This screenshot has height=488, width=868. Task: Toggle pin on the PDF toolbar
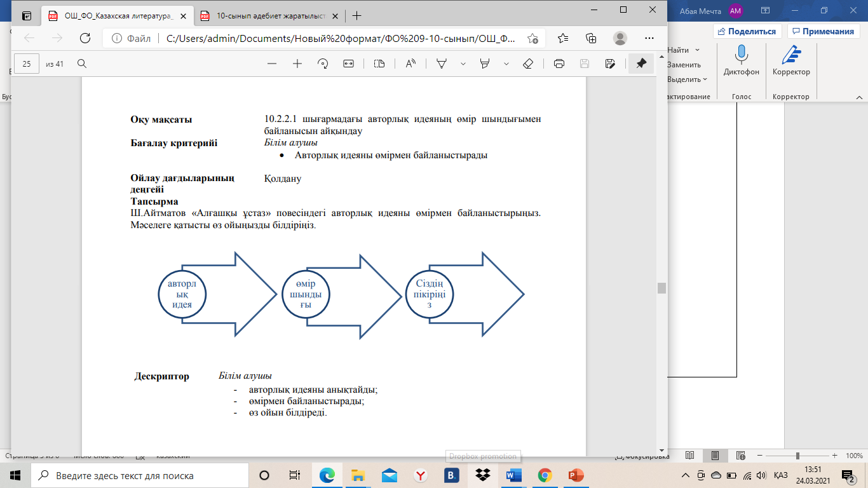coord(641,64)
